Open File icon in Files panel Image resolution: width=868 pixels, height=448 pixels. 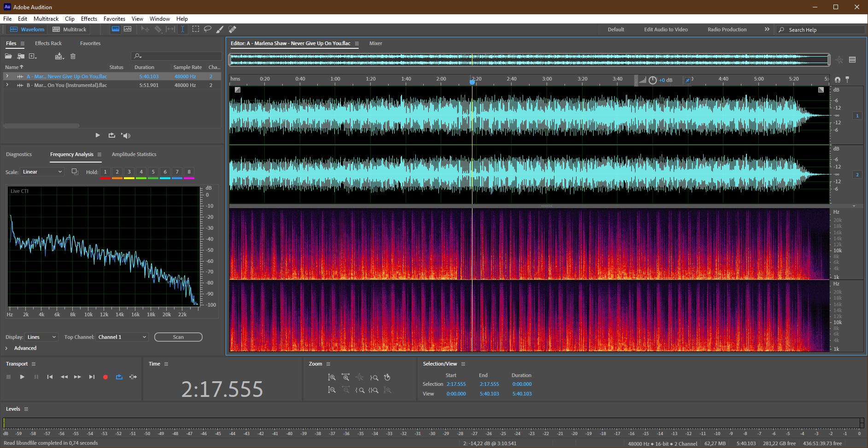(8, 56)
